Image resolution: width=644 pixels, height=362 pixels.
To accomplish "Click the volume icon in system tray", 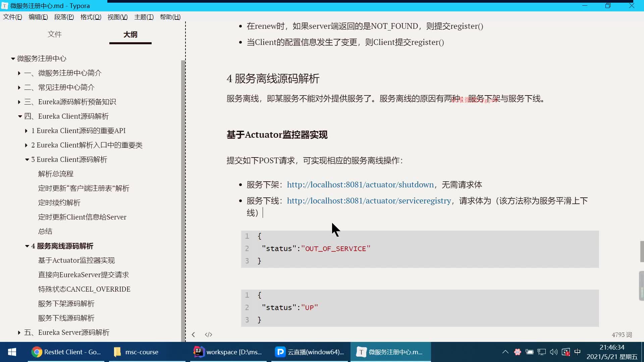I will tap(554, 352).
